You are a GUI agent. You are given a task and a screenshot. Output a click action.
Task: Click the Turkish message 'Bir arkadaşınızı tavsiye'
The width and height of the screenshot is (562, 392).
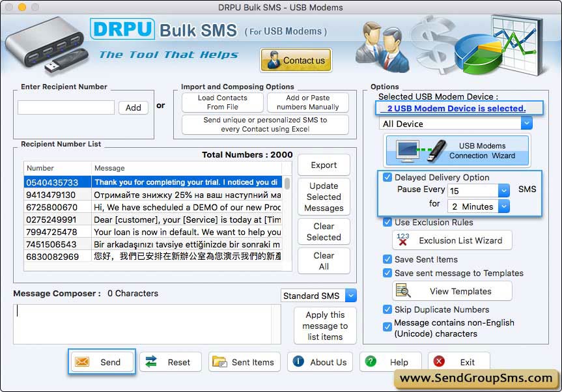tap(188, 244)
